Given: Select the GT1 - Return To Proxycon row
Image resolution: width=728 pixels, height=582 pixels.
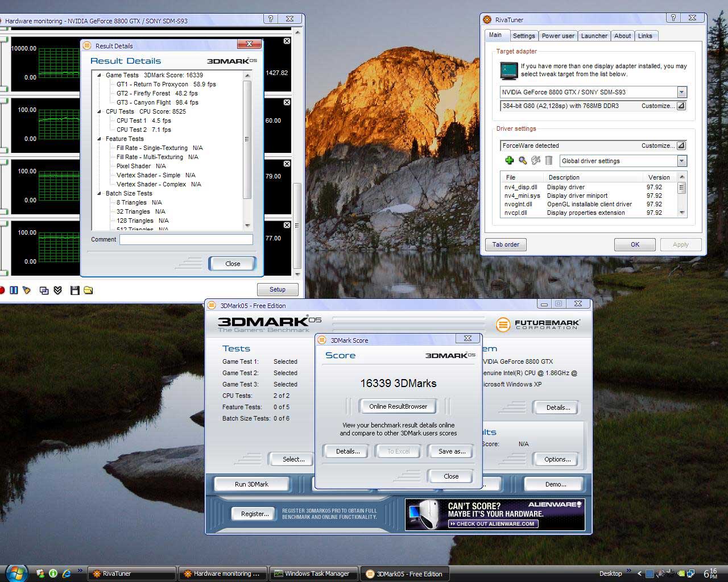Looking at the screenshot, I should [x=166, y=84].
